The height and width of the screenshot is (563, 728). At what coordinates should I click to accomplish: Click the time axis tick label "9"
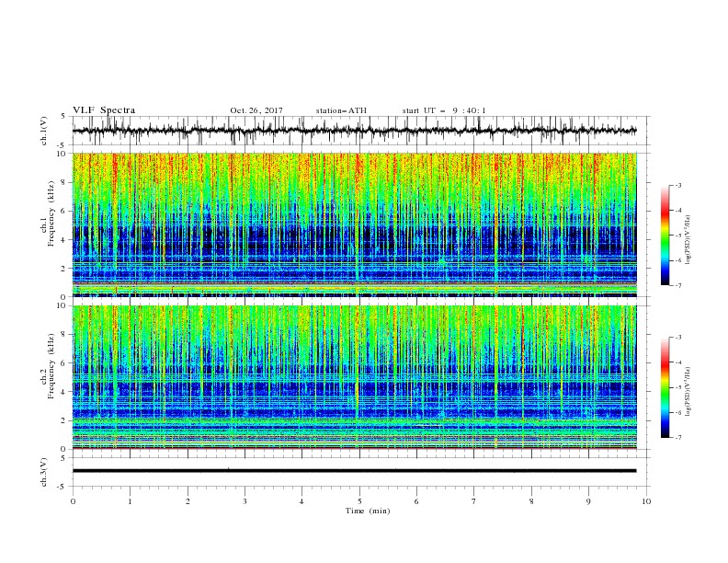tap(588, 501)
